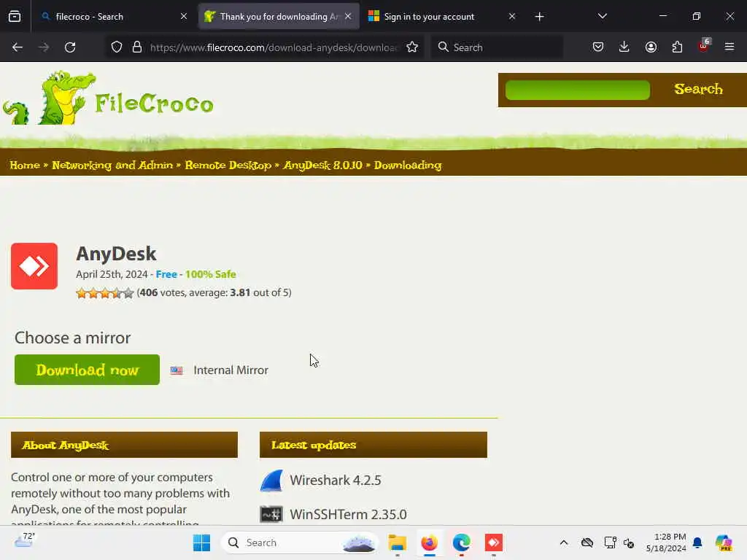The width and height of the screenshot is (747, 560).
Task: Open a new tab with the plus button
Action: [x=539, y=17]
